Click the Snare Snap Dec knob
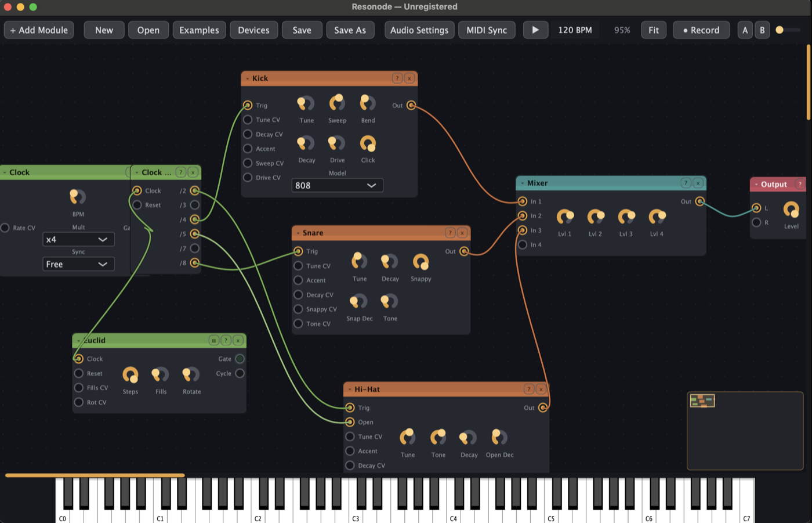The height and width of the screenshot is (523, 812). [359, 302]
